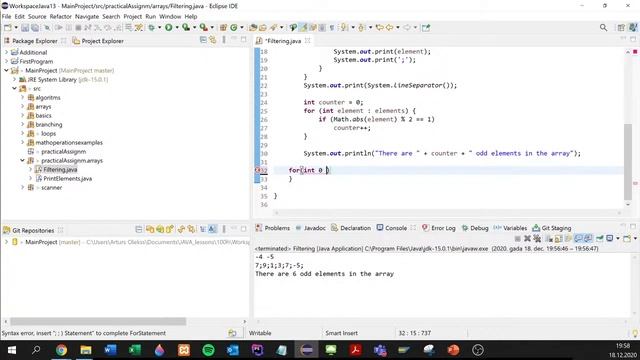Switch to the Project Explorer tab

[98, 41]
